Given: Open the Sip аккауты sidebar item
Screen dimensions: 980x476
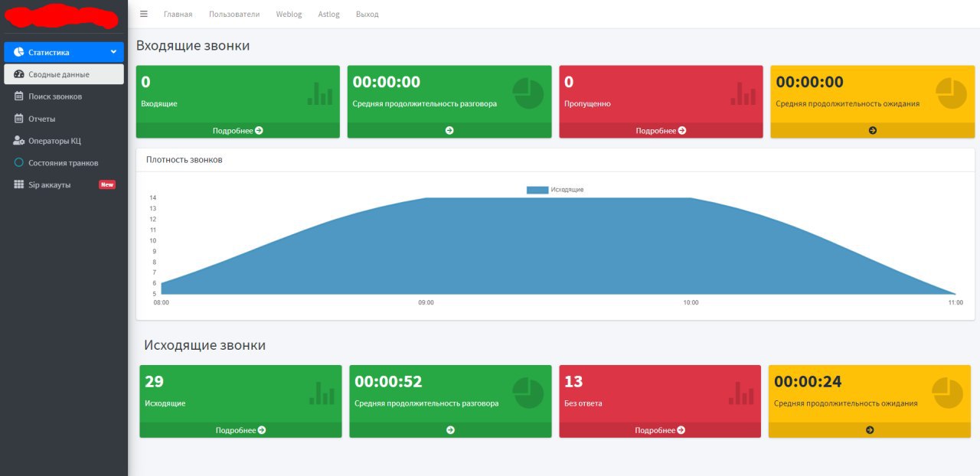Looking at the screenshot, I should click(64, 184).
